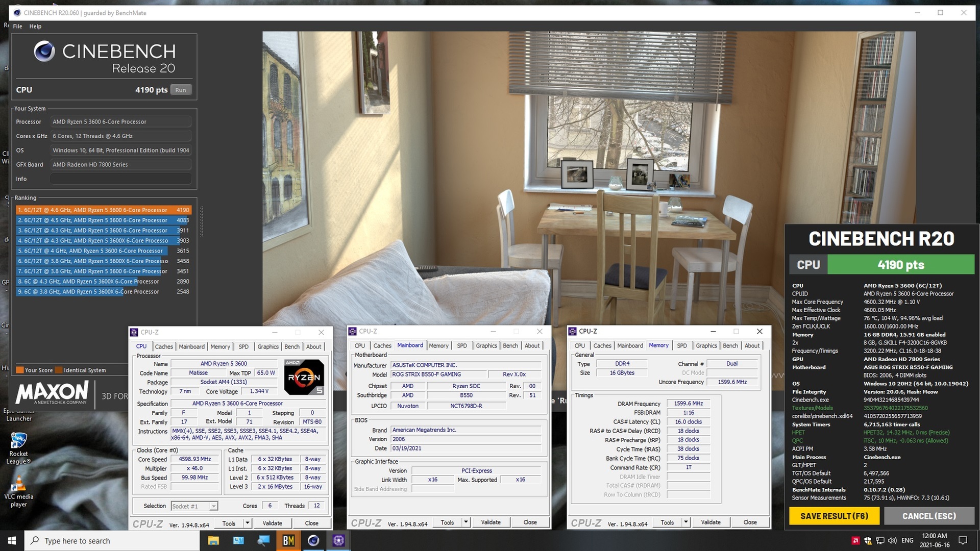The height and width of the screenshot is (551, 980).
Task: Select top ranking row scoring 4190
Action: pyautogui.click(x=104, y=210)
